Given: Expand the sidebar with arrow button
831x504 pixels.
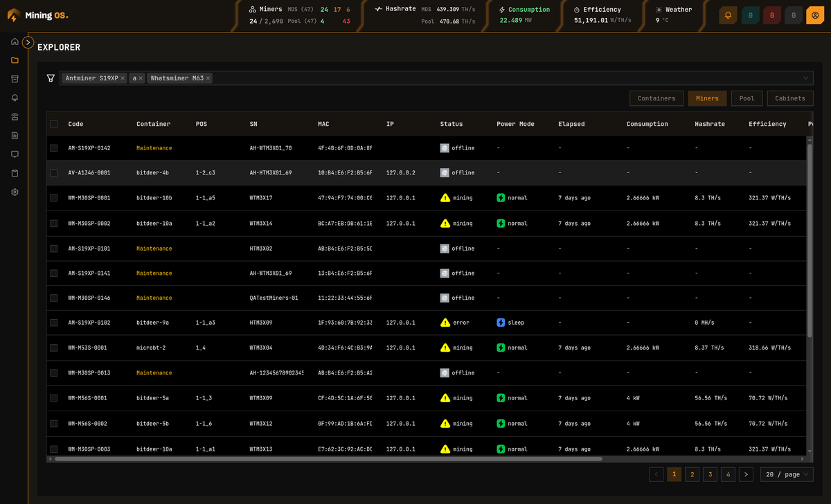Looking at the screenshot, I should 28,42.
